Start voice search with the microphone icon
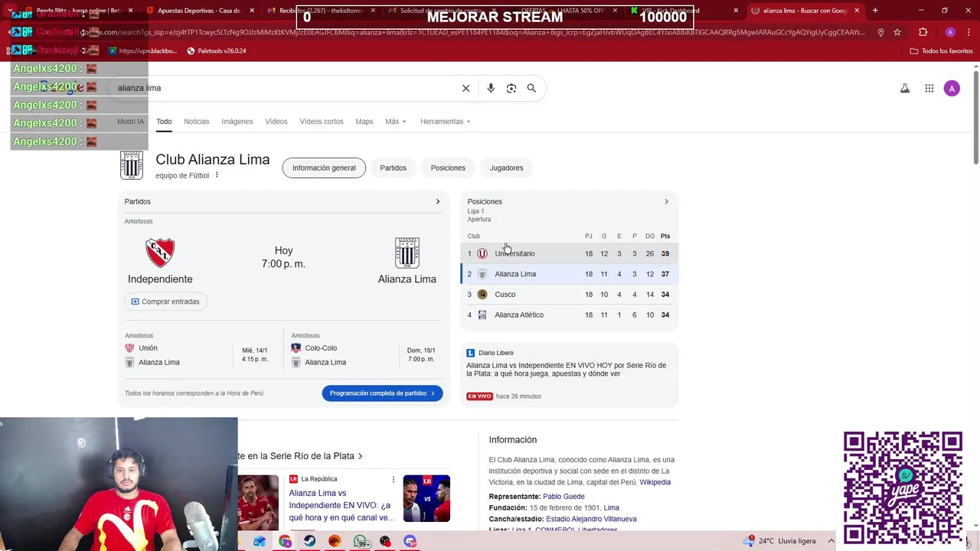This screenshot has width=980, height=551. tap(491, 88)
